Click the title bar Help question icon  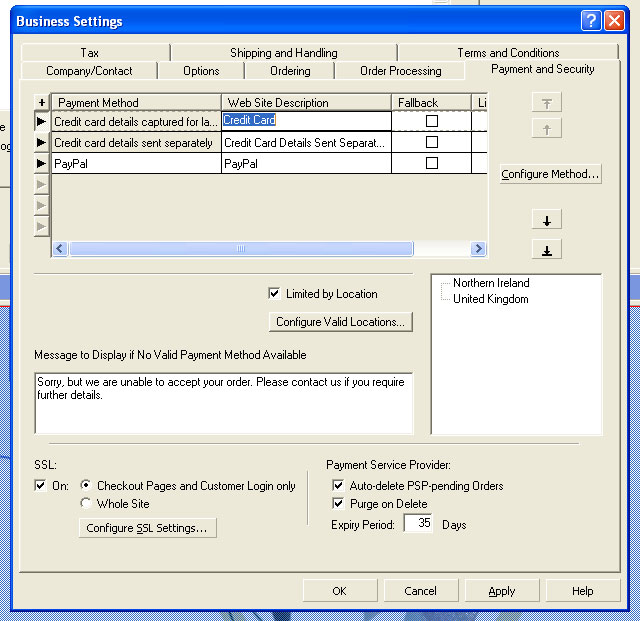click(591, 20)
